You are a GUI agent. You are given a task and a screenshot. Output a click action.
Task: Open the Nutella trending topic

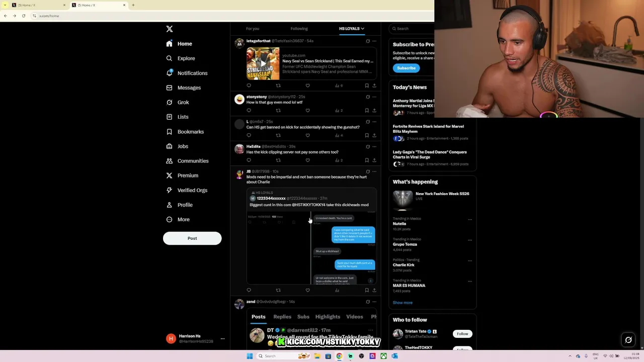399,224
